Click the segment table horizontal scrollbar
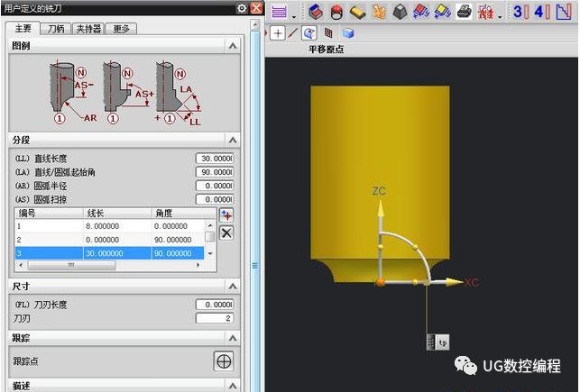 [x=109, y=265]
